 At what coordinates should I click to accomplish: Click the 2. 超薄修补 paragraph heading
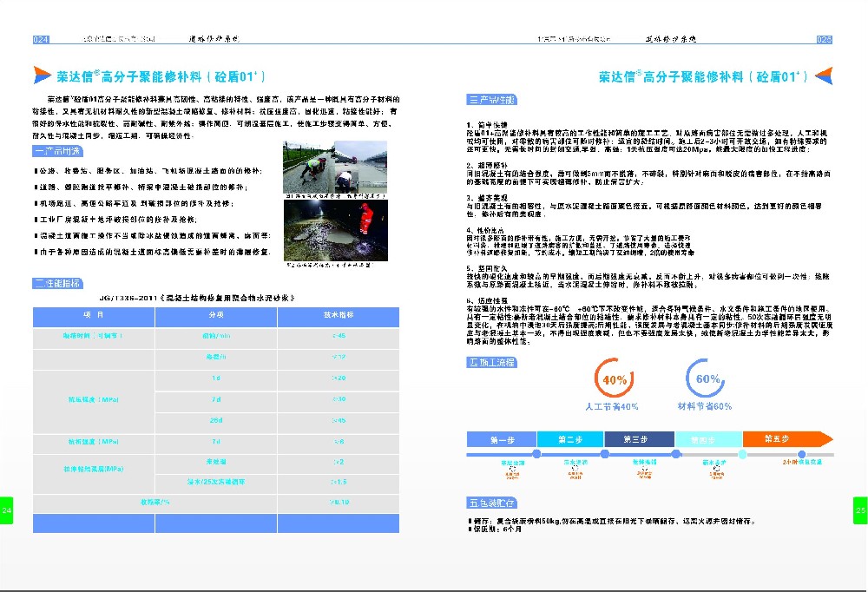487,166
